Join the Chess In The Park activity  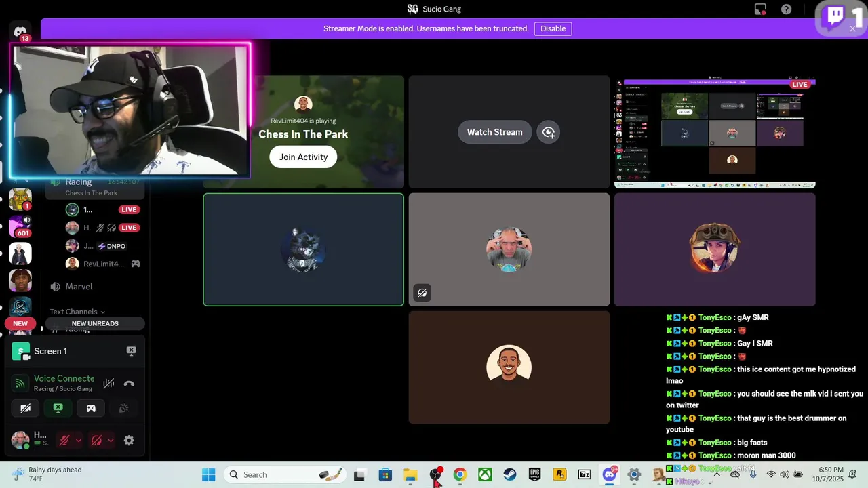click(303, 157)
